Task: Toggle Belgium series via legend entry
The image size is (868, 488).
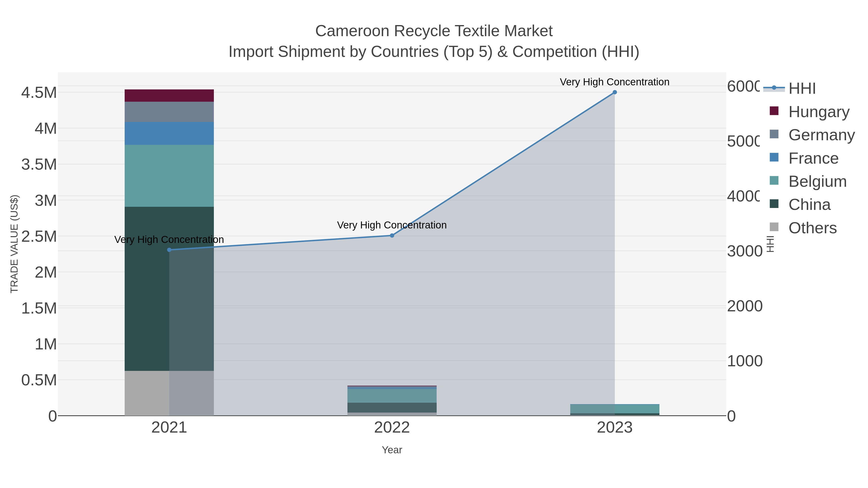Action: [808, 181]
